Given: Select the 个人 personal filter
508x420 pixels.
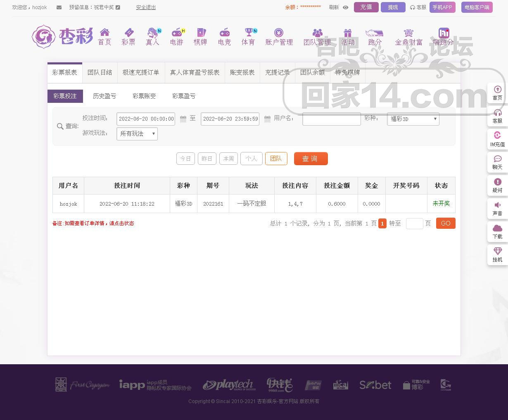Looking at the screenshot, I should pos(251,159).
